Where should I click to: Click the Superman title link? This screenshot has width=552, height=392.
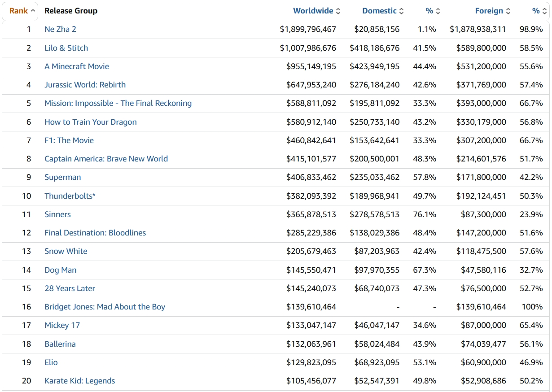63,177
